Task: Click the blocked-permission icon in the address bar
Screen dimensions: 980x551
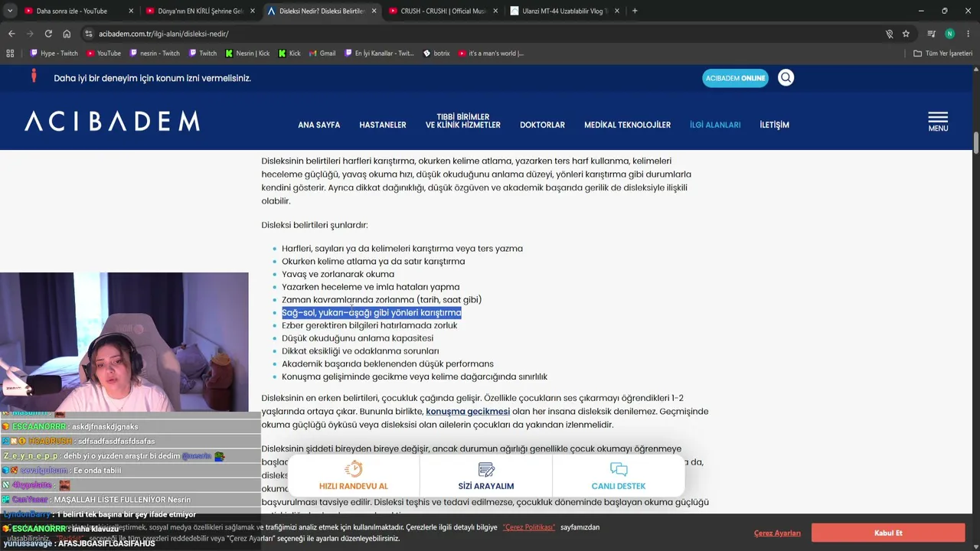Action: [889, 34]
